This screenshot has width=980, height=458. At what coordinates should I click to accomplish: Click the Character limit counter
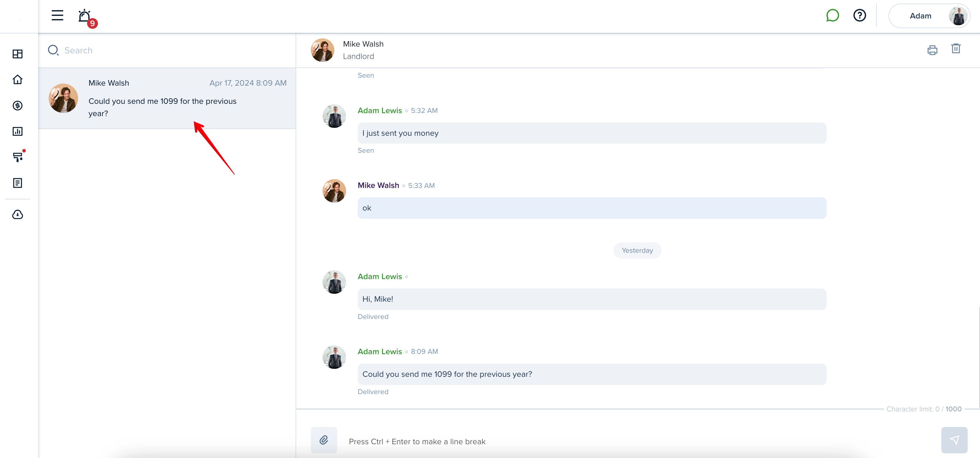pyautogui.click(x=924, y=409)
